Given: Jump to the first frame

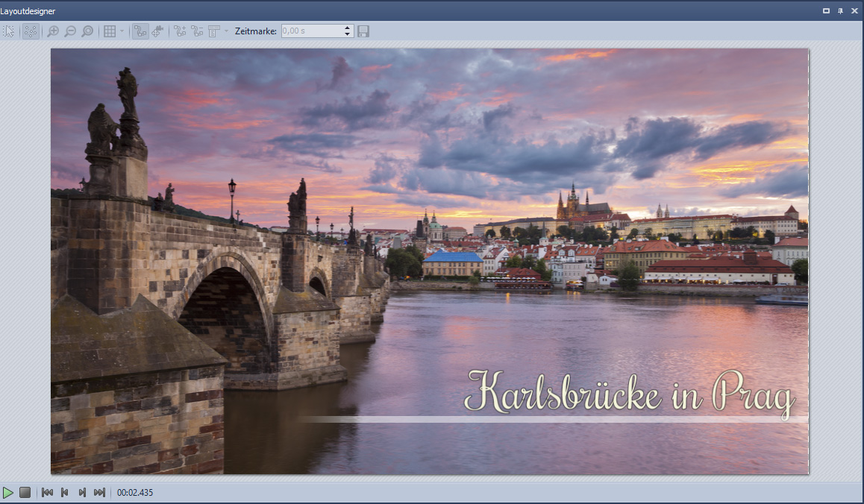Looking at the screenshot, I should tap(47, 493).
